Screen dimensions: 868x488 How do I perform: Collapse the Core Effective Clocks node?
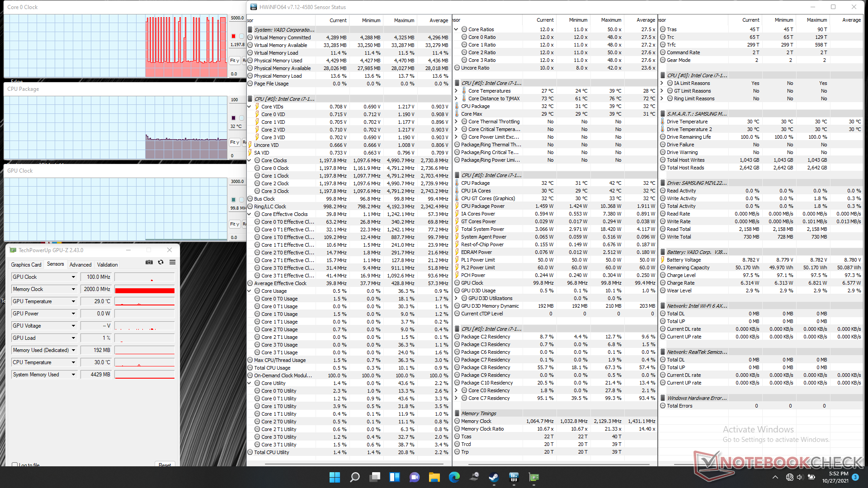click(x=249, y=214)
